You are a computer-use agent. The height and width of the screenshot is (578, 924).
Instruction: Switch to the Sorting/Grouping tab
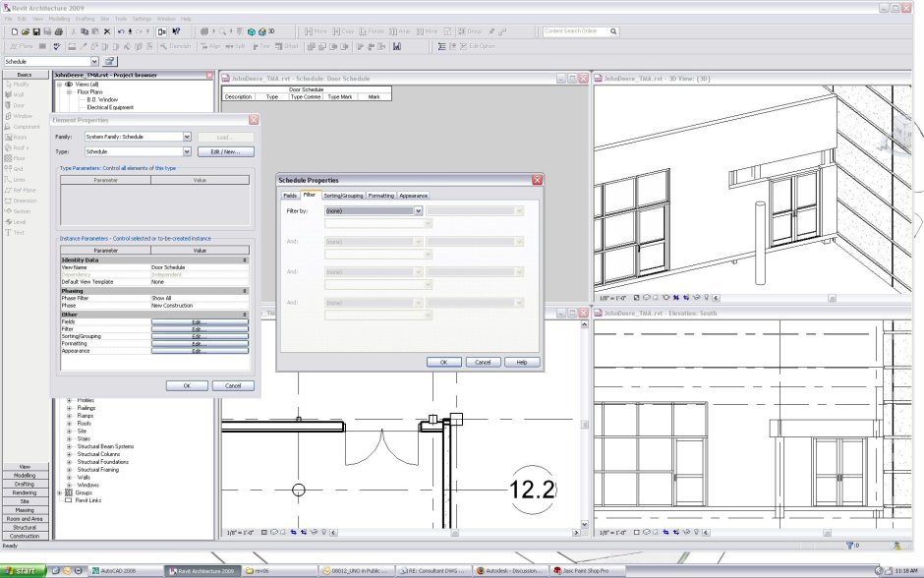(343, 196)
